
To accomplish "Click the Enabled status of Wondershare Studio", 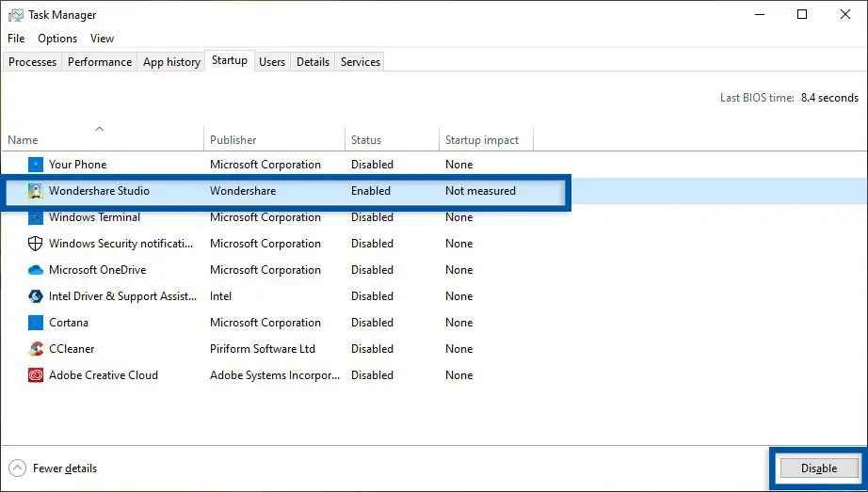I will pos(370,191).
